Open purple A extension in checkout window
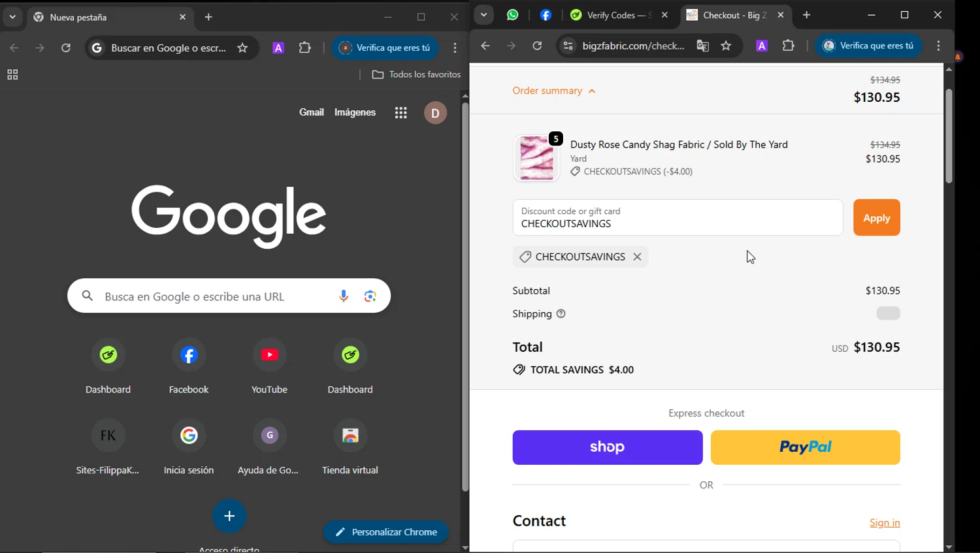 (762, 46)
